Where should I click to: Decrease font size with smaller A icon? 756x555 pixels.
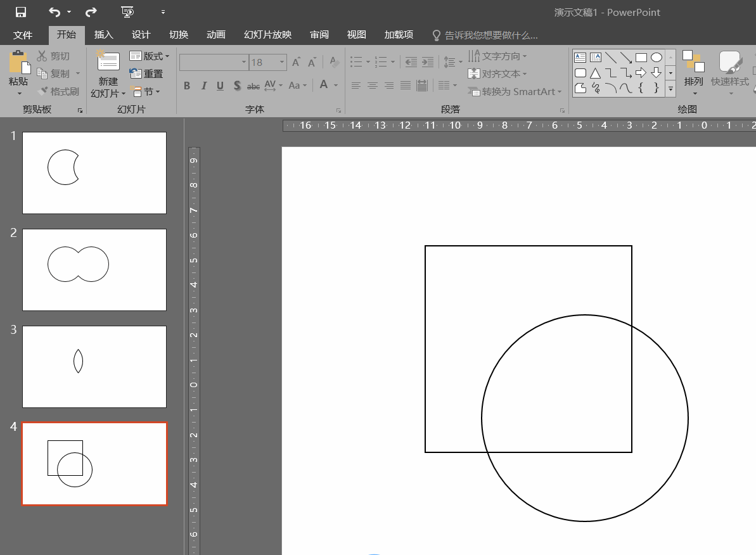coord(312,61)
